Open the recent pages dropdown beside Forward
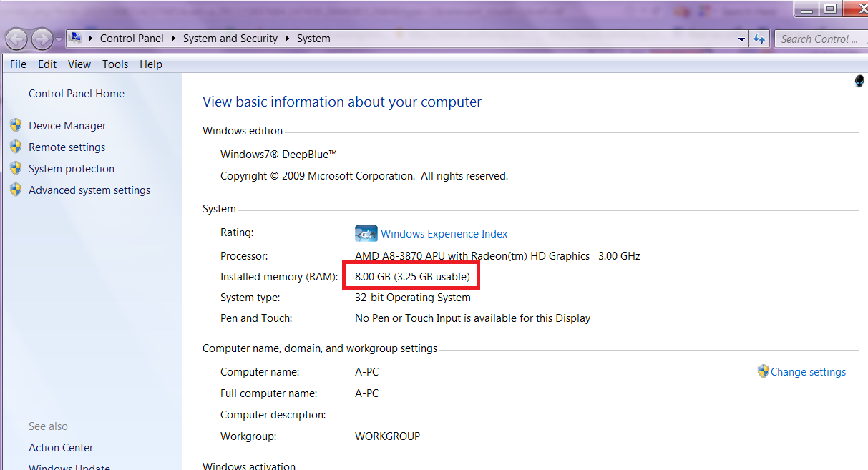 tap(59, 39)
